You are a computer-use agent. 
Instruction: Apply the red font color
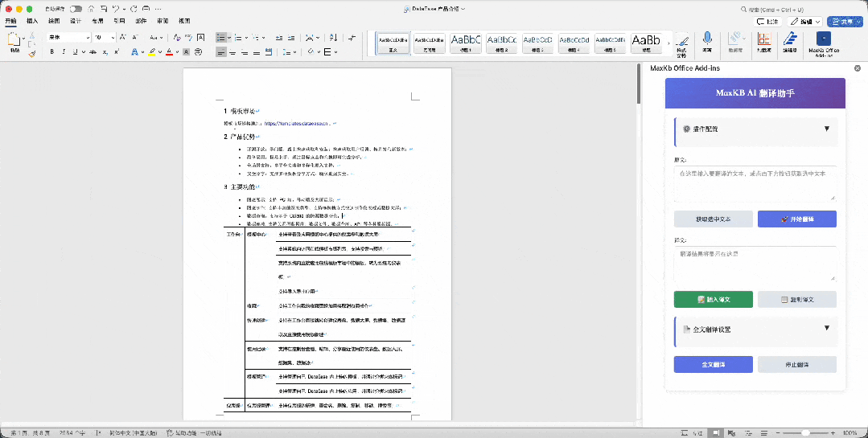[170, 52]
